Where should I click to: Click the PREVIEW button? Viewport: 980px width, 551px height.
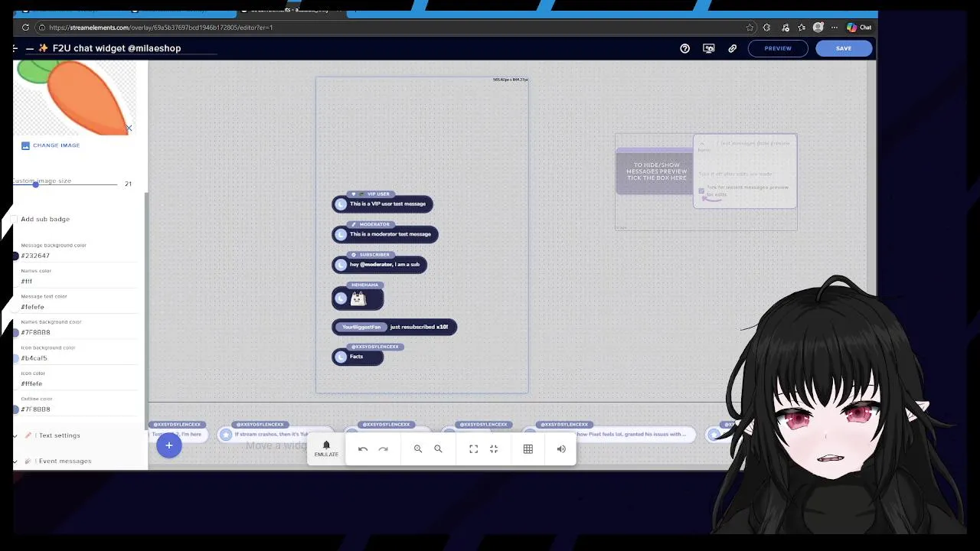tap(778, 48)
